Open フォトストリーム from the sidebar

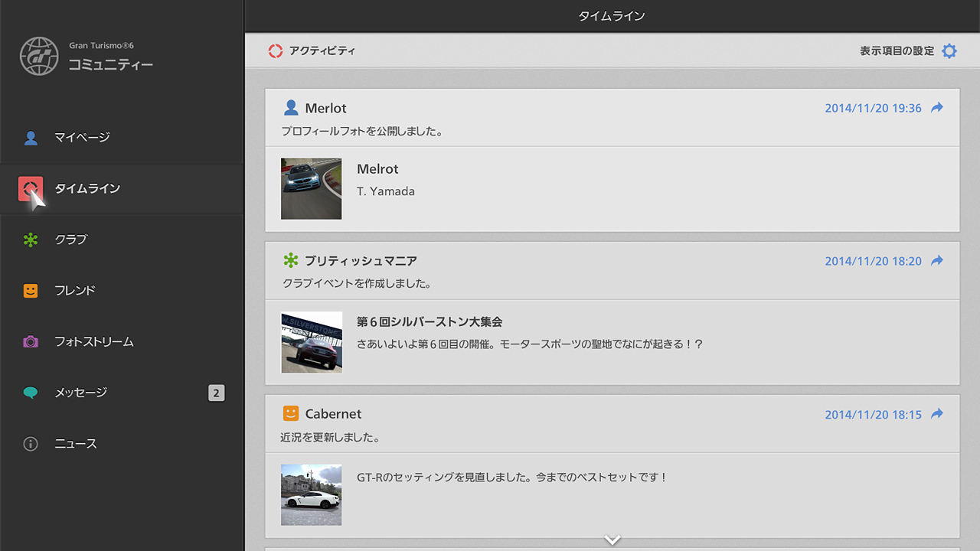tap(93, 342)
